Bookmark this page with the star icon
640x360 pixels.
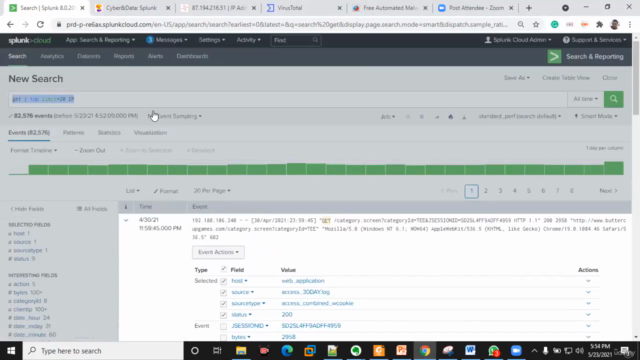tap(536, 24)
